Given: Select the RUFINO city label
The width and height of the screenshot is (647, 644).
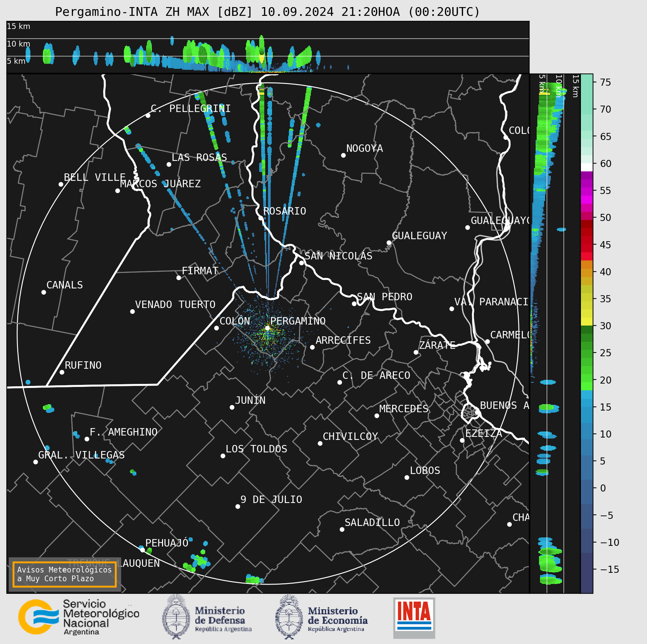Looking at the screenshot, I should click(83, 365).
